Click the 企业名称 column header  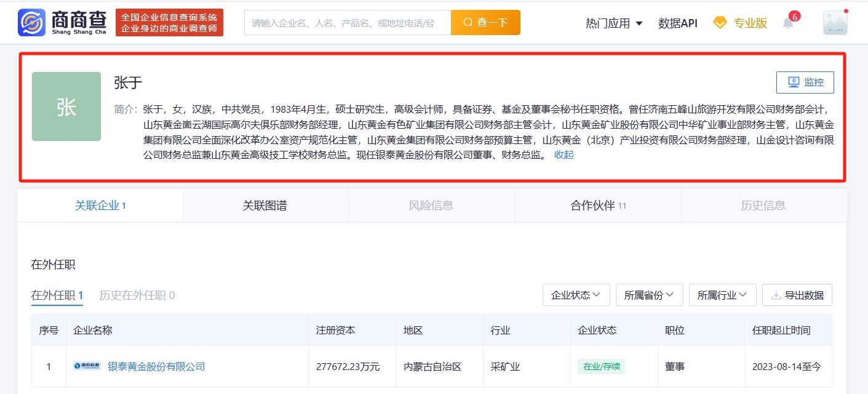tap(93, 330)
